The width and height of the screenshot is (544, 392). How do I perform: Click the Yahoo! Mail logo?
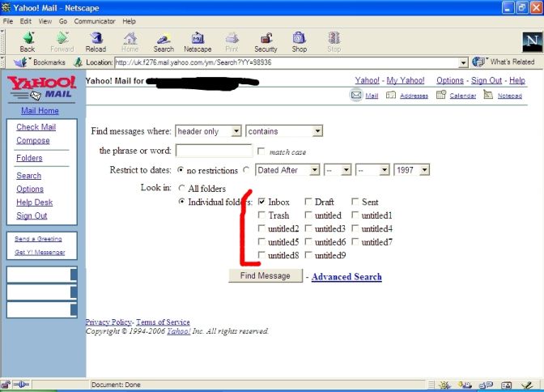pyautogui.click(x=41, y=87)
